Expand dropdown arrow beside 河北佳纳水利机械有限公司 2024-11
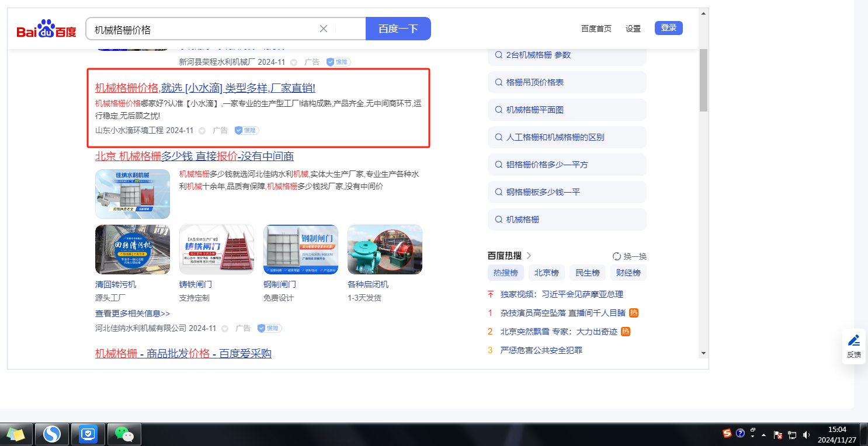Image resolution: width=868 pixels, height=446 pixels. point(225,329)
